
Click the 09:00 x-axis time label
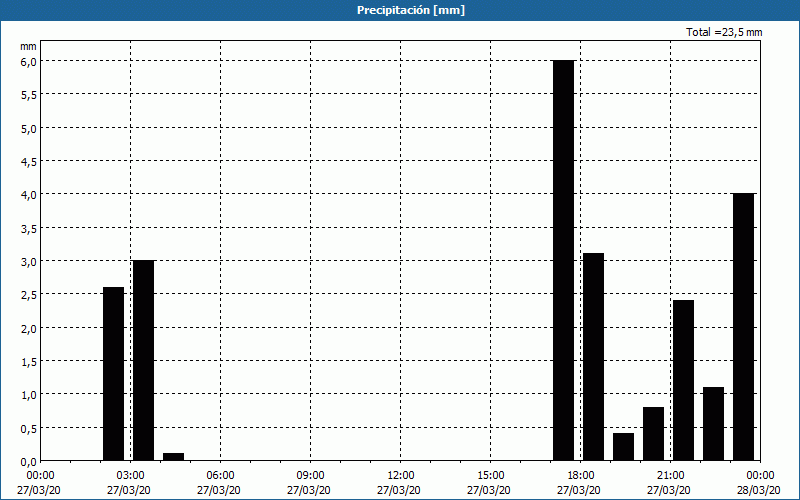coord(310,476)
